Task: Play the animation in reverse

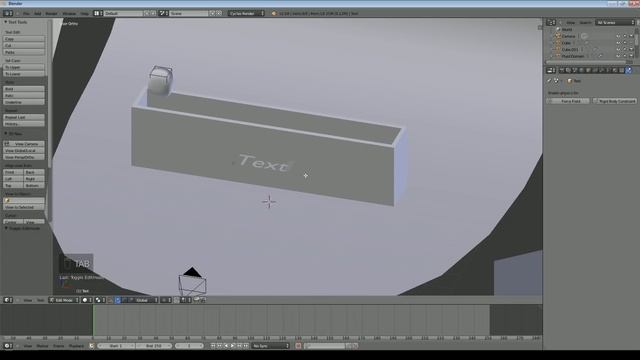Action: point(227,346)
